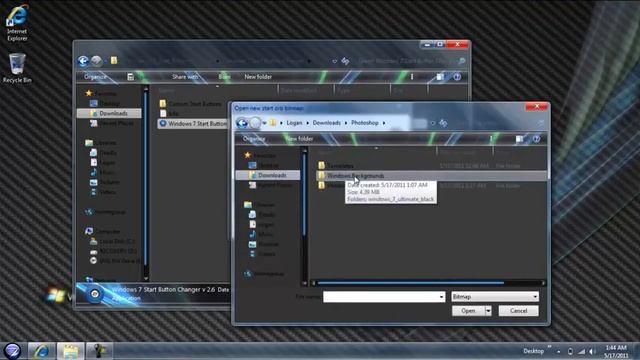Click Homegroup in the dialog's sidebar

264,274
